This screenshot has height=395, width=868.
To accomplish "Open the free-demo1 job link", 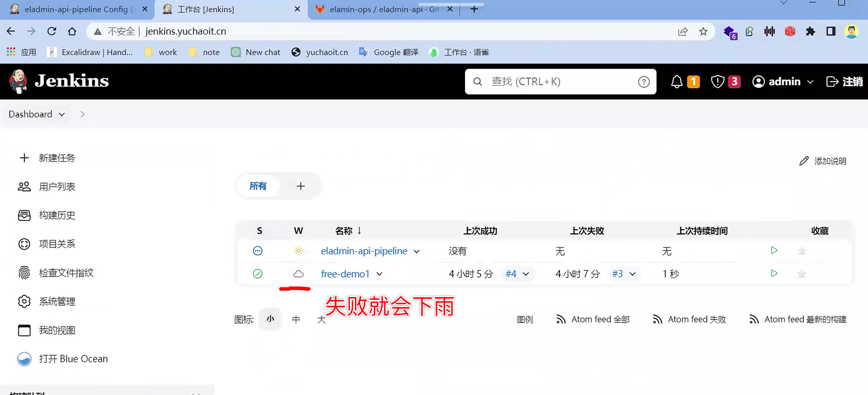I will pyautogui.click(x=345, y=274).
